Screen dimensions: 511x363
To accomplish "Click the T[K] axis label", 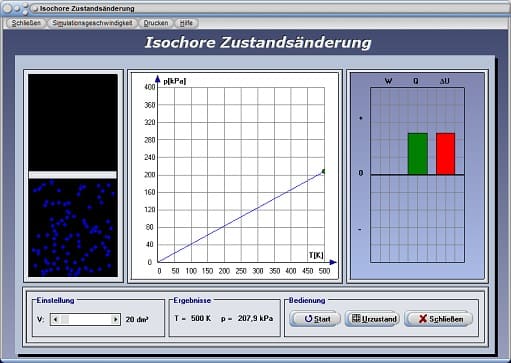I will pyautogui.click(x=316, y=255).
